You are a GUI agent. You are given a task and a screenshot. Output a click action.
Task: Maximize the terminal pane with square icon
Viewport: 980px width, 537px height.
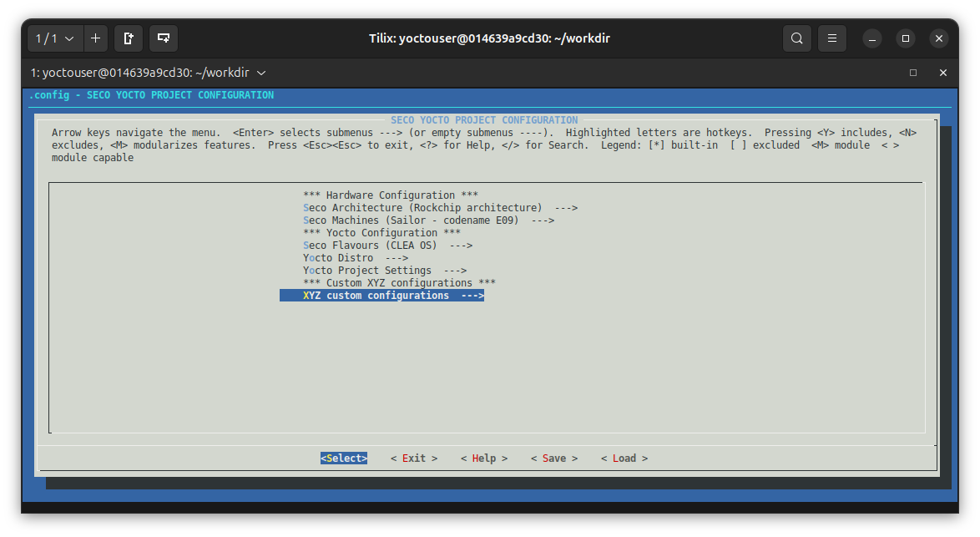(913, 73)
